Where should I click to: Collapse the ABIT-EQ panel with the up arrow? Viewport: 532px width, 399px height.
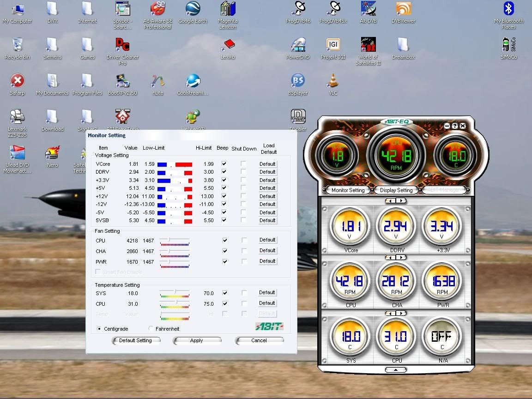tap(396, 370)
